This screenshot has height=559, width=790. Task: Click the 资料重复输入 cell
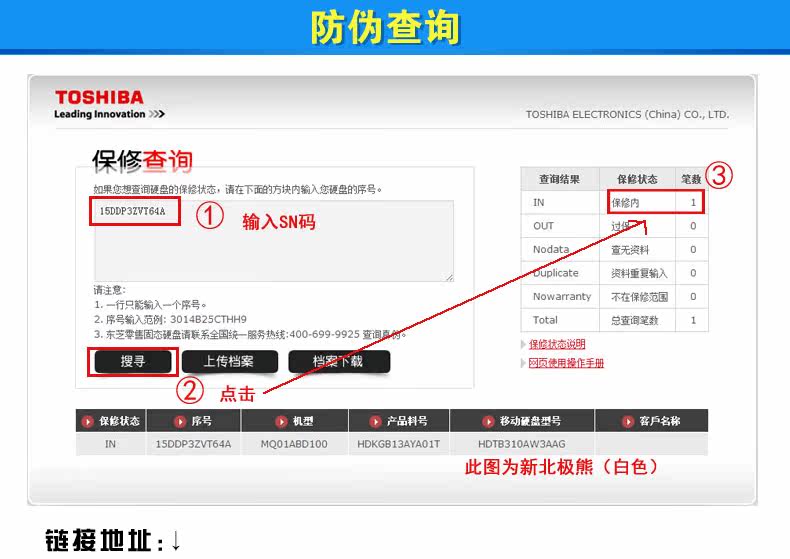tap(639, 273)
